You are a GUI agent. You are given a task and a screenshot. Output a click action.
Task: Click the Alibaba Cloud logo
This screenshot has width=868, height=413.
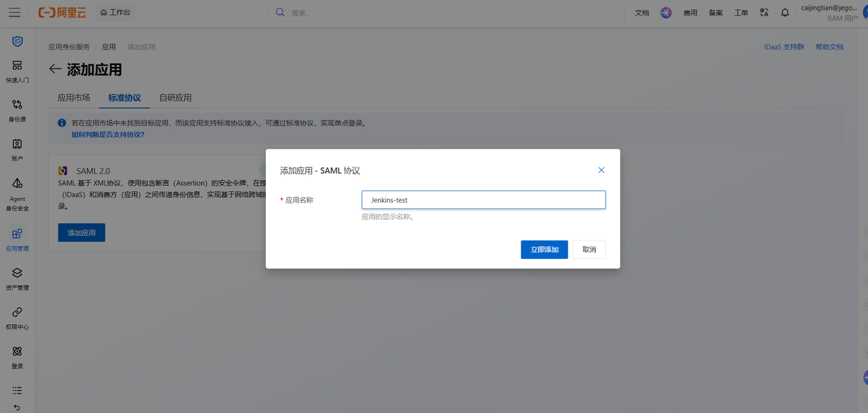point(61,12)
